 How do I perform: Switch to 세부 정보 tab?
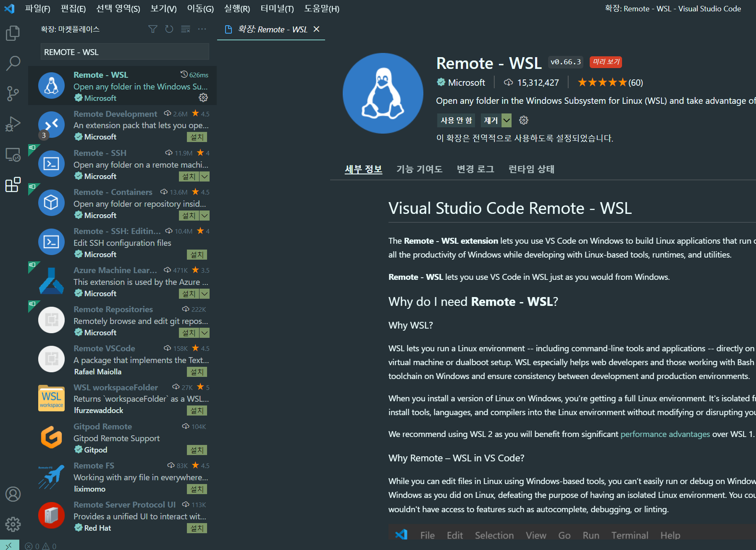363,169
